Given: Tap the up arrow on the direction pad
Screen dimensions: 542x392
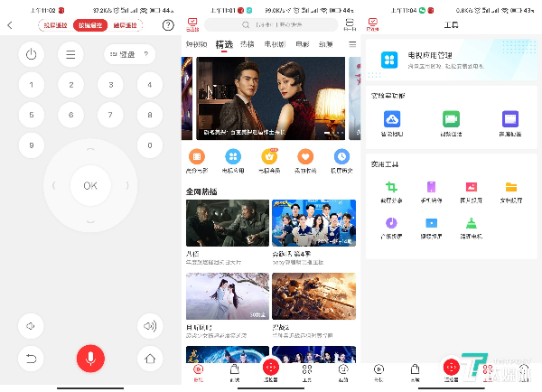Looking at the screenshot, I should 90,149.
